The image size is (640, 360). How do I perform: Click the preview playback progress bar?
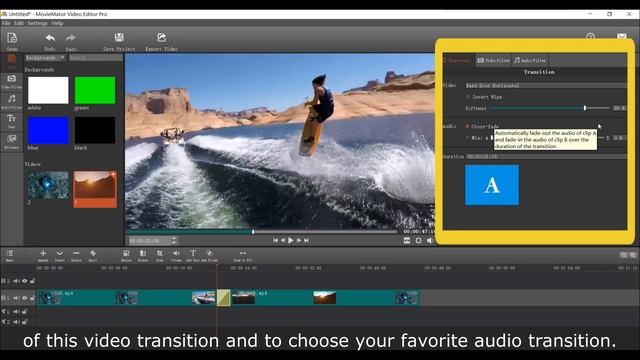262,232
